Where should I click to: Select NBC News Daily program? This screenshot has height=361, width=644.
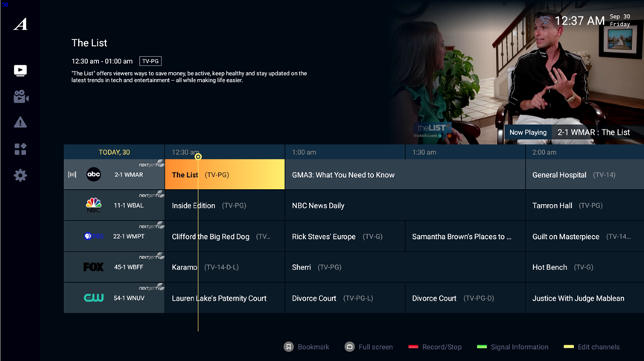click(x=405, y=205)
